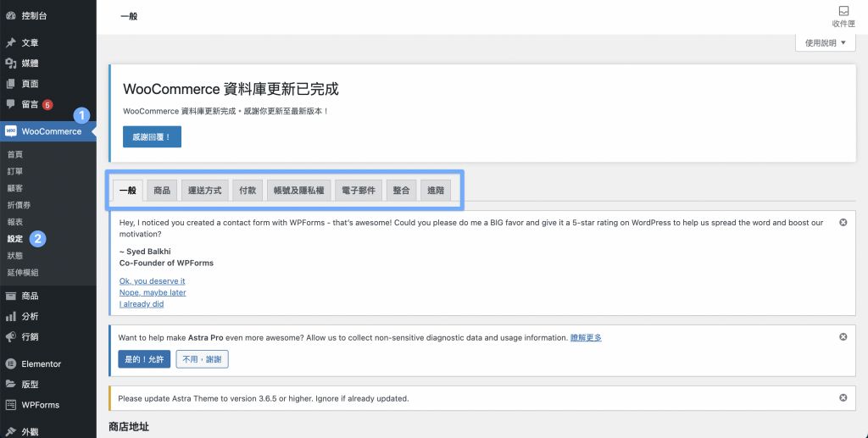
Task: Open the WooCommerce menu label
Action: [52, 131]
